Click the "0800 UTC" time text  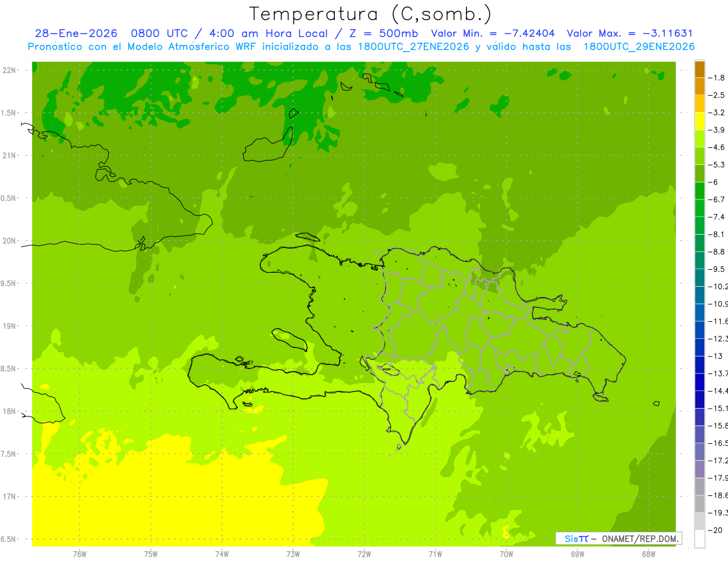pos(160,33)
